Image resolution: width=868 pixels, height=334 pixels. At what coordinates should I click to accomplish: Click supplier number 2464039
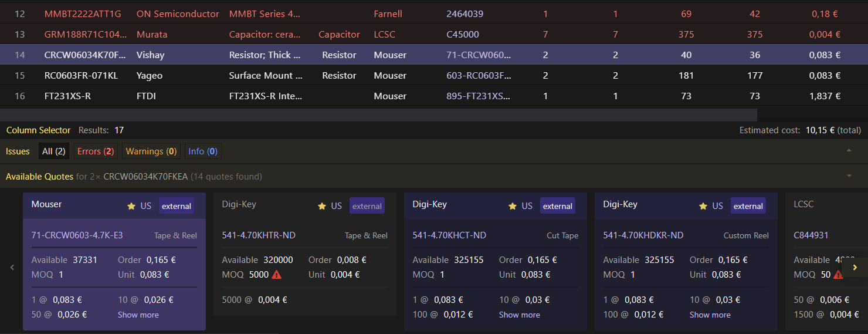(464, 14)
